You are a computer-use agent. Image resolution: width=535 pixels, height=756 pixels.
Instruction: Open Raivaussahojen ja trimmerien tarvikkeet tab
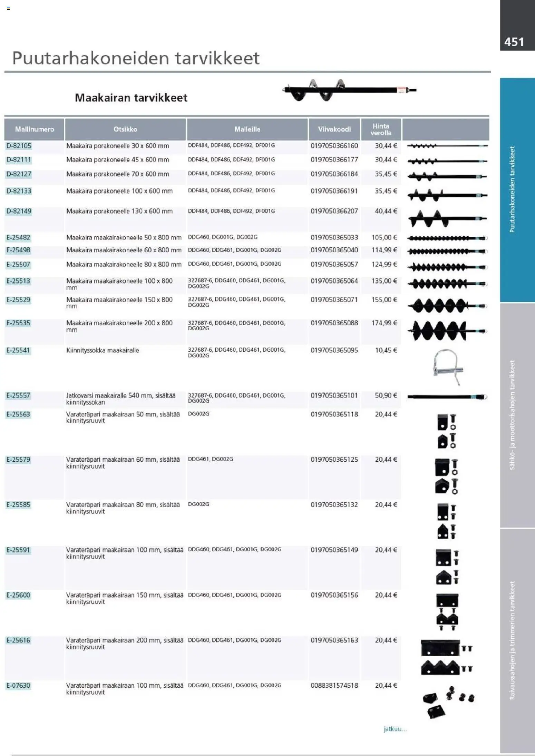point(517,641)
